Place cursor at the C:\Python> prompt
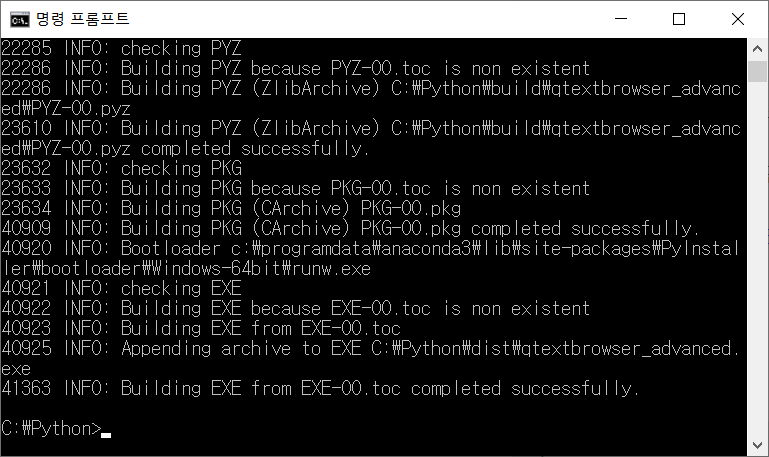 pyautogui.click(x=51, y=429)
